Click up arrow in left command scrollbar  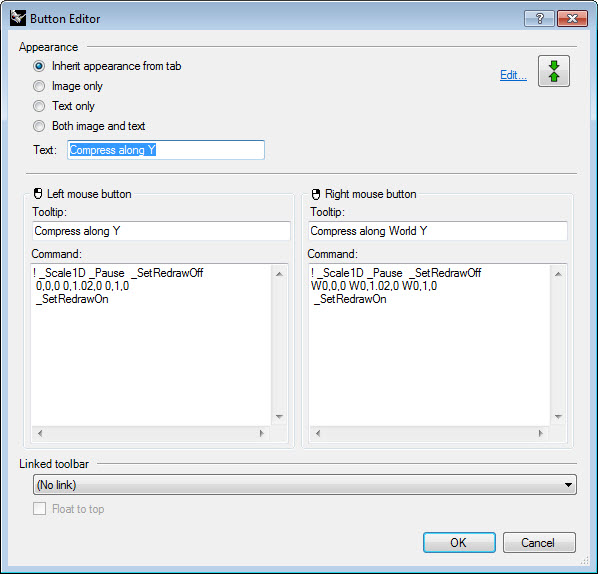[279, 274]
